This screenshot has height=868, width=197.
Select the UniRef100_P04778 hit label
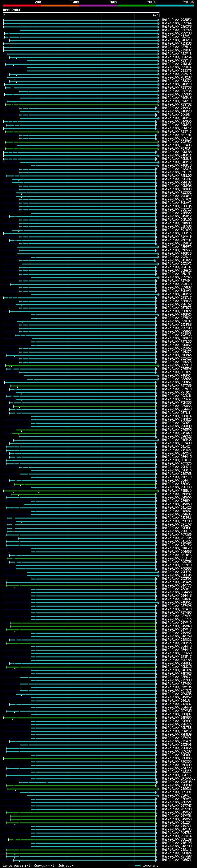point(176,769)
